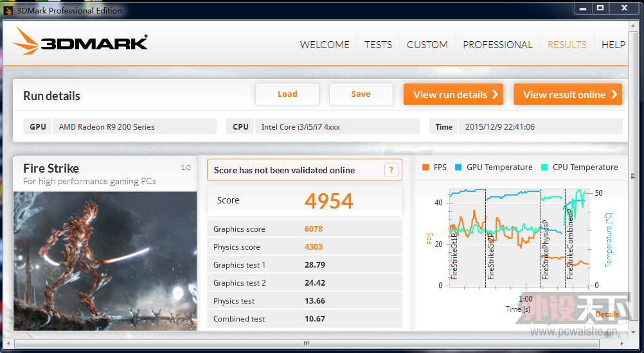Switch to the TESTS tab
Image resolution: width=644 pixels, height=353 pixels.
click(379, 45)
